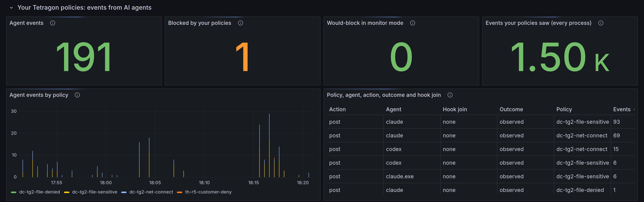
Task: Click the yellow dc-tg2-file-sensitive legend color swatch
Action: coord(66,192)
